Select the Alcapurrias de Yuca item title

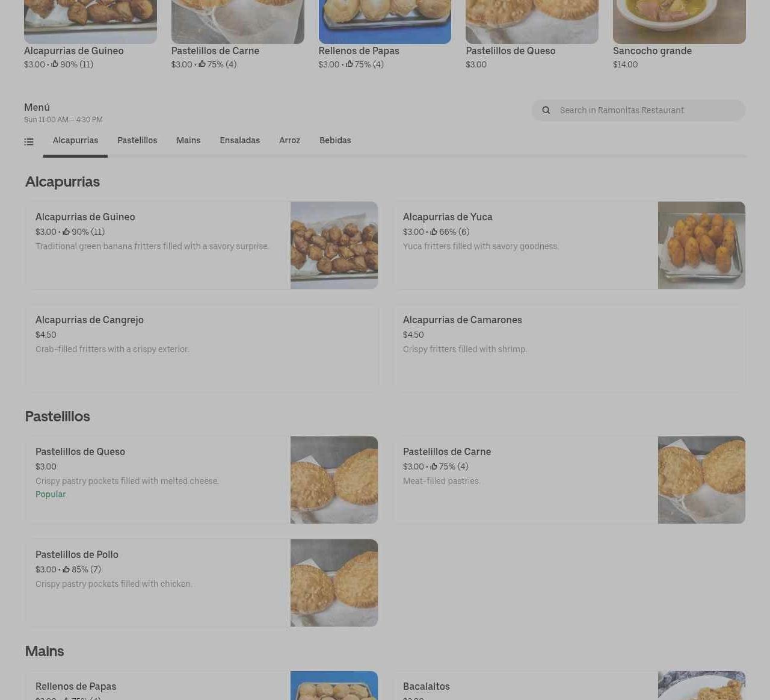pos(448,217)
